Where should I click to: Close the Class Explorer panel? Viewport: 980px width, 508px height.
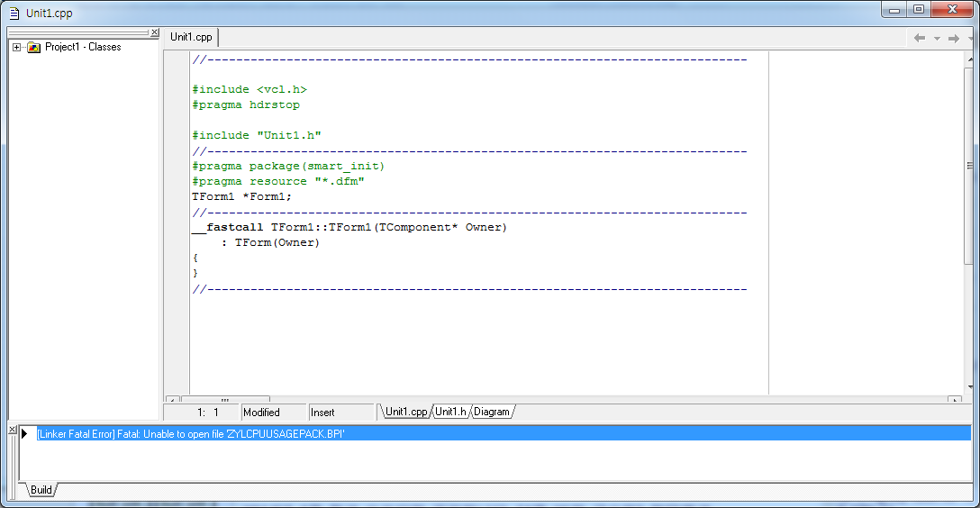[154, 32]
